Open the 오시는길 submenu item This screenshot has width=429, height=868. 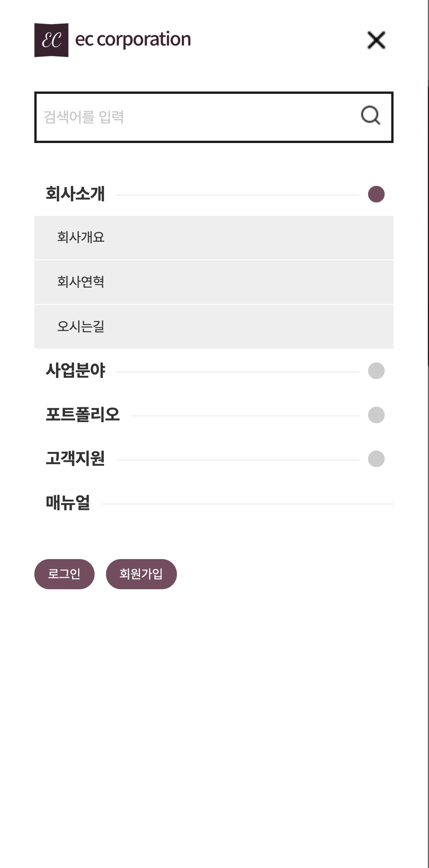[81, 326]
